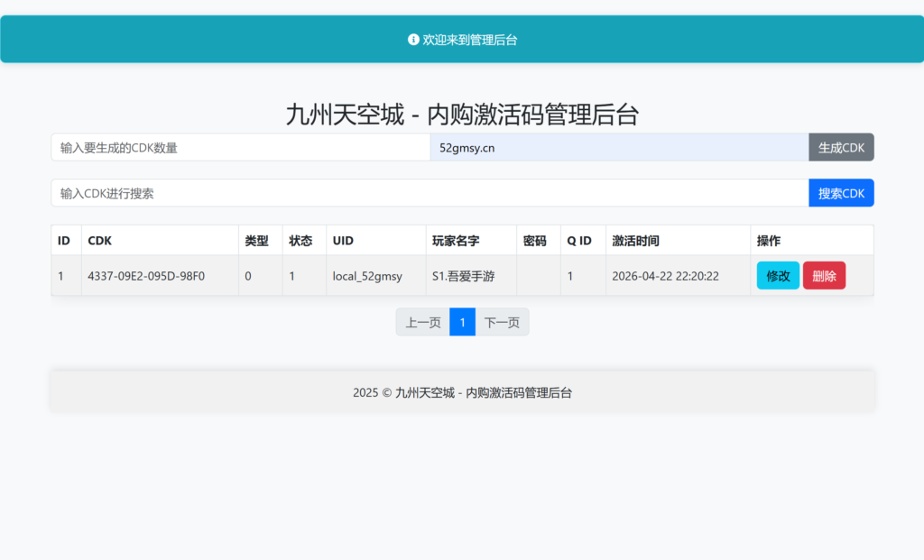Select the CDK code 4337-09E2-095D-98F0
The height and width of the screenshot is (560, 924).
146,276
